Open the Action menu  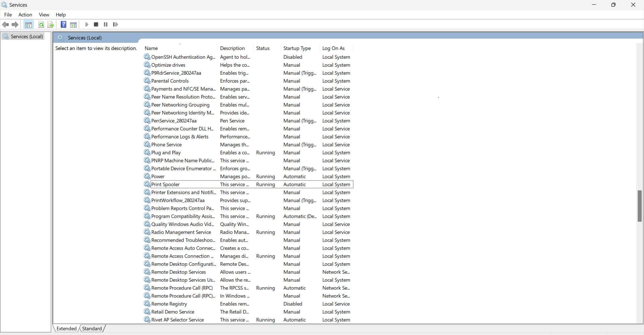(x=25, y=15)
